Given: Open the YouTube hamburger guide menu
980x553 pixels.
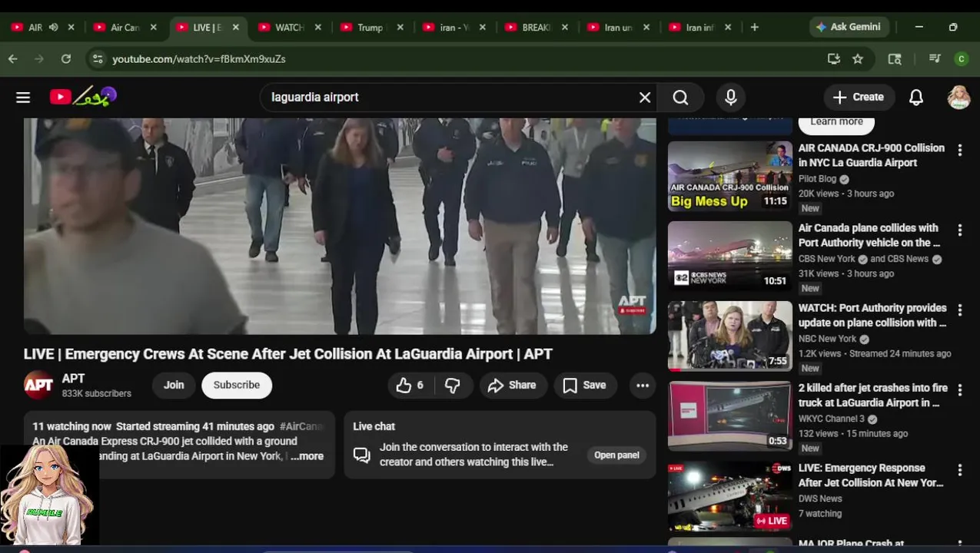Looking at the screenshot, I should pos(23,98).
